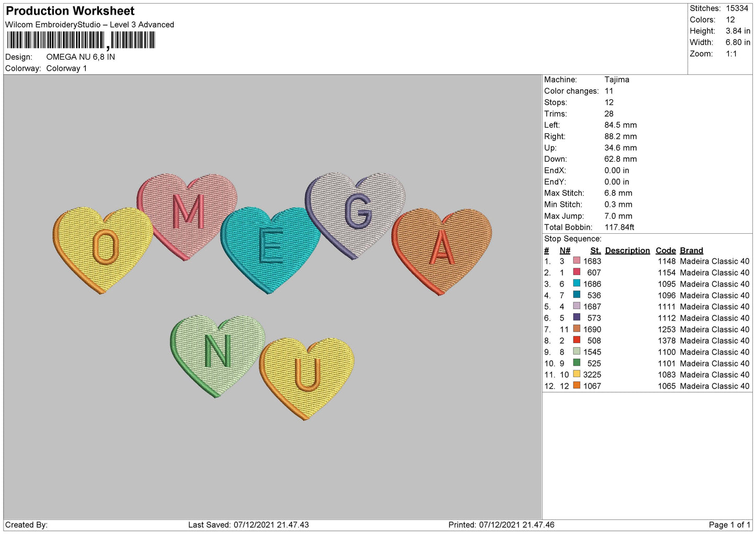This screenshot has width=756, height=534.
Task: Click the 'Page 1 of 1' indicator
Action: pyautogui.click(x=730, y=525)
